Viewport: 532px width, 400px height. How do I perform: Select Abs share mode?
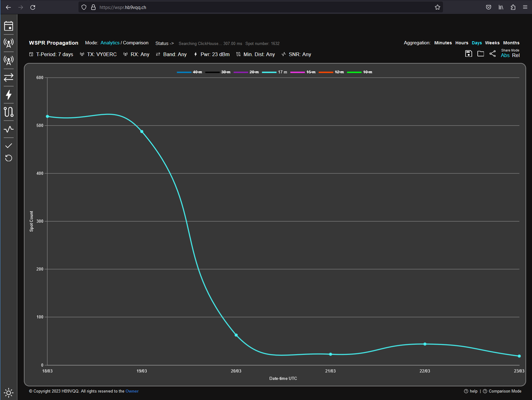point(505,55)
